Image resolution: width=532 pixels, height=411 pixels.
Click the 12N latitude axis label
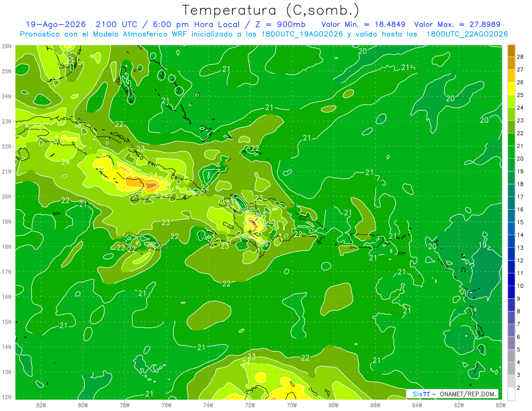(x=7, y=396)
